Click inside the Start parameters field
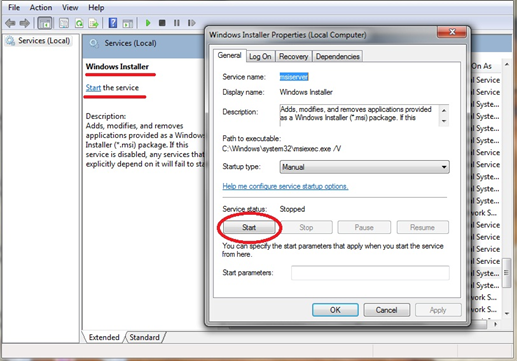 (370, 273)
